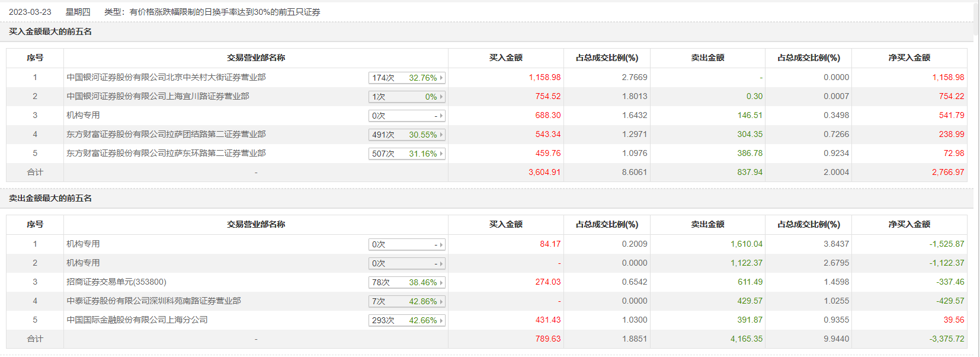Open 中国银河证券上海宜川路证券营业部 link
Screen dimensions: 980x357
coord(158,96)
